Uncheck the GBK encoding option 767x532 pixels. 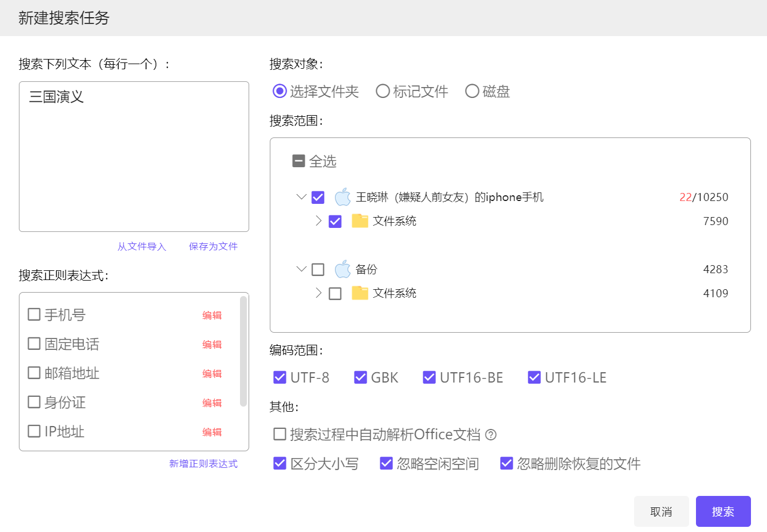click(360, 377)
